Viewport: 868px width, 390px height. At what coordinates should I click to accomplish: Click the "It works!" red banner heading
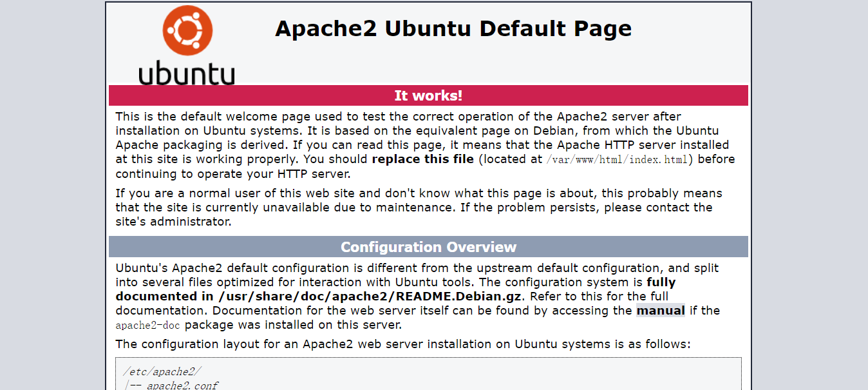428,96
